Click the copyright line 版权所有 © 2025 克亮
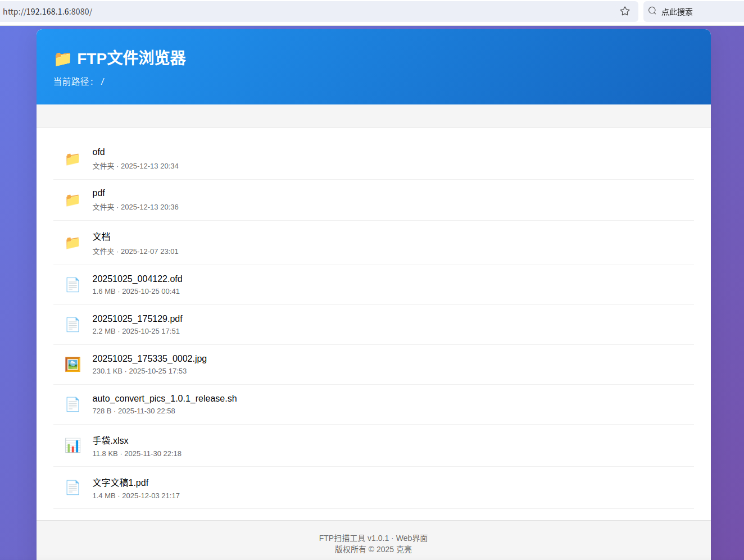The height and width of the screenshot is (560, 744). tap(374, 549)
